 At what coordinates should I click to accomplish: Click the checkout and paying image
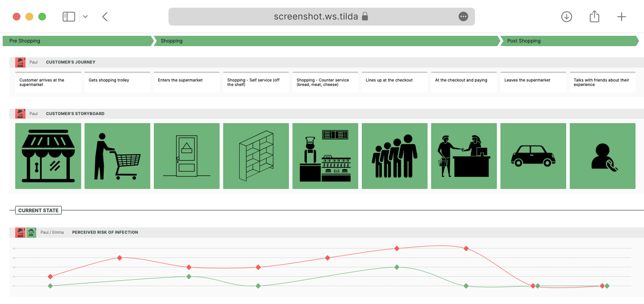tap(464, 156)
